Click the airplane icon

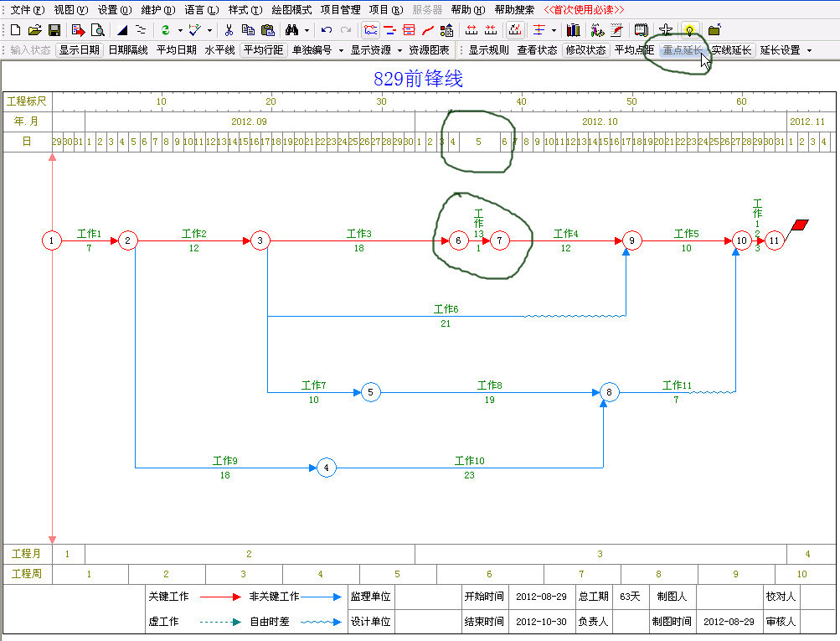pos(665,30)
